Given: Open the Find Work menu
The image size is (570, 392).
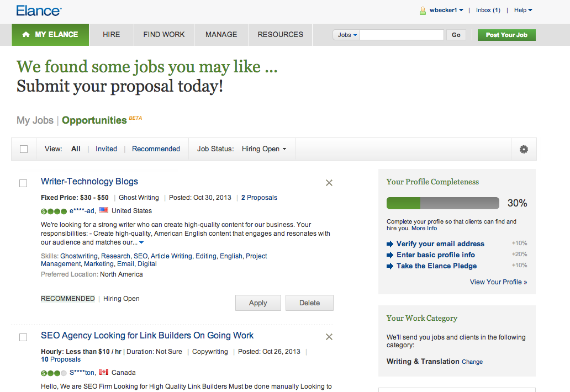Looking at the screenshot, I should pyautogui.click(x=164, y=35).
